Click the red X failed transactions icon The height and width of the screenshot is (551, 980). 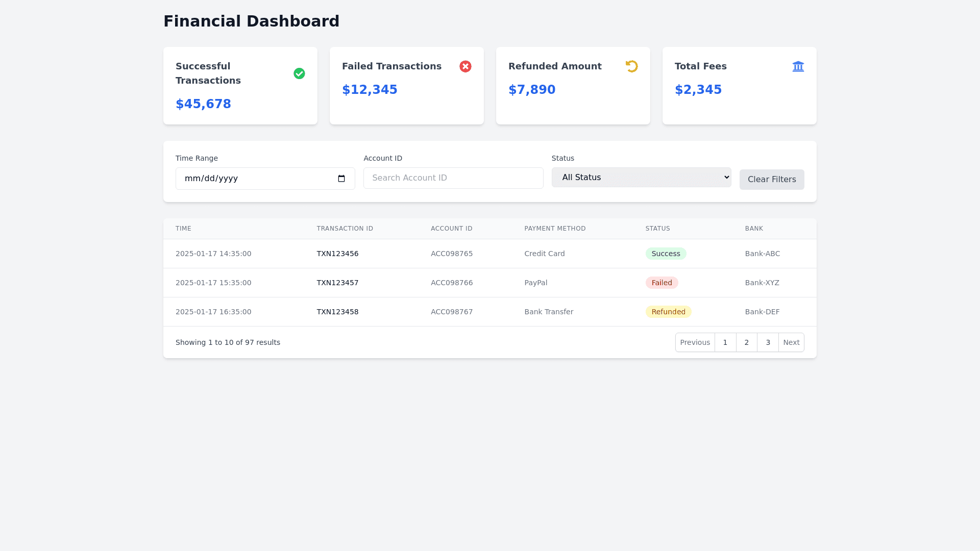465,66
